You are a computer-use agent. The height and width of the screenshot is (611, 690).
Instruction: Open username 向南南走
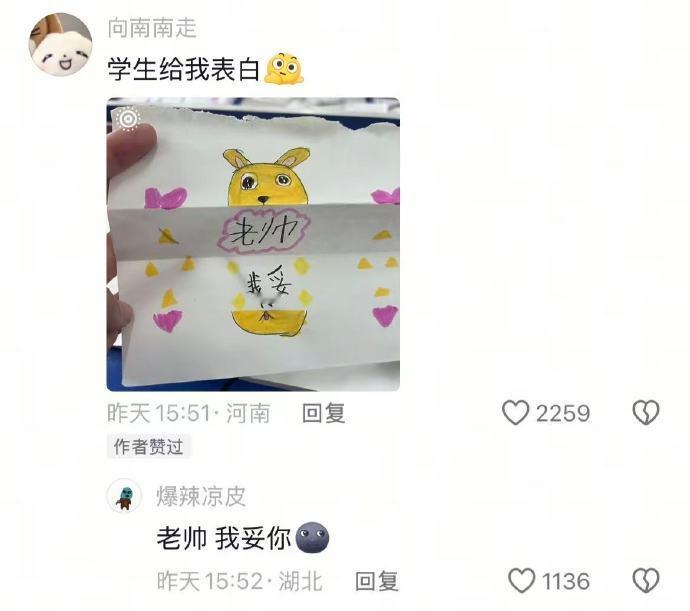[152, 28]
